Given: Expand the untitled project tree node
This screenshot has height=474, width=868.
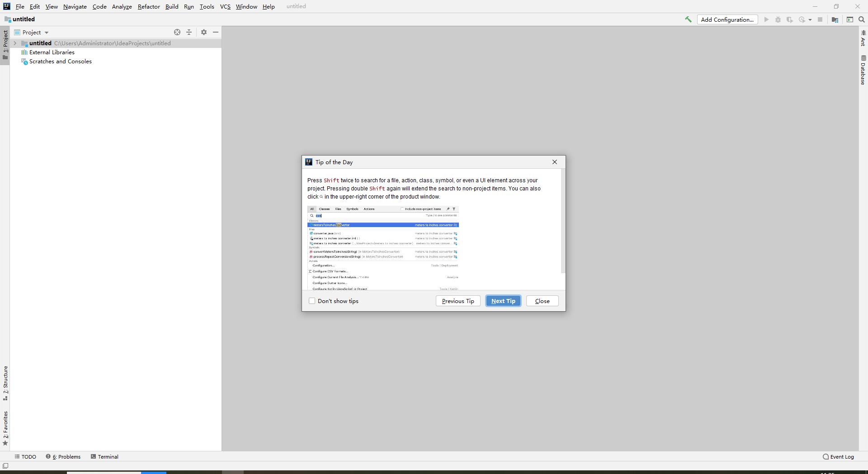Looking at the screenshot, I should point(15,43).
